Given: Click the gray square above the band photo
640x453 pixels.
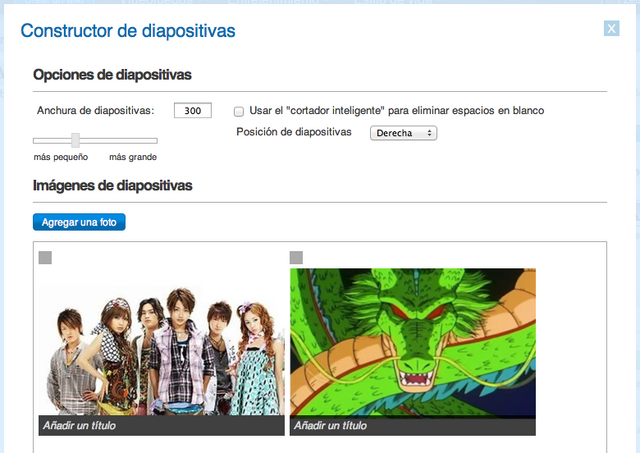Looking at the screenshot, I should 45,258.
